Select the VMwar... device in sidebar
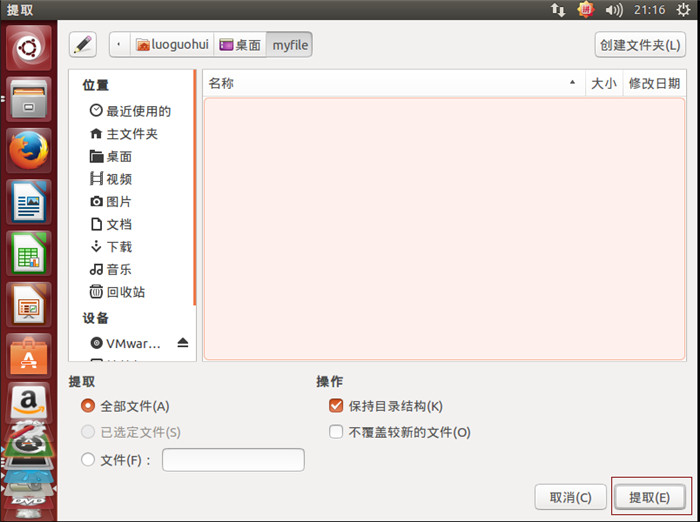This screenshot has height=522, width=700. pos(125,343)
